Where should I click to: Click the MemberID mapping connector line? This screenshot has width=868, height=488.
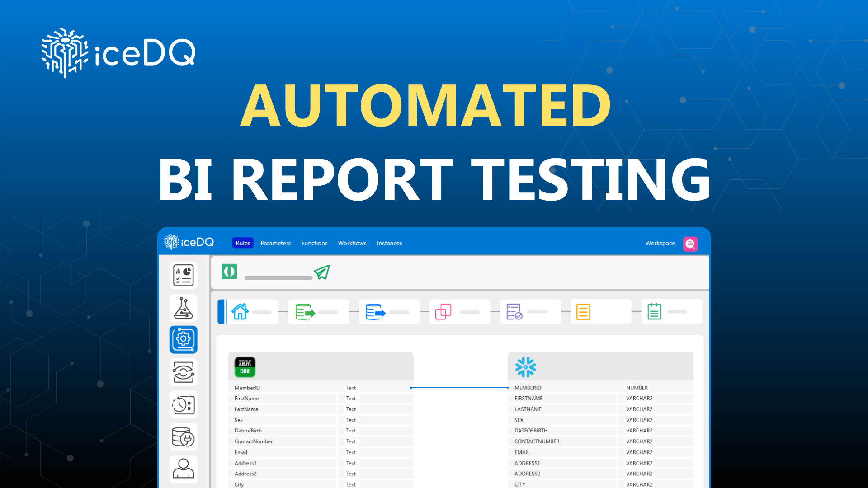(459, 388)
